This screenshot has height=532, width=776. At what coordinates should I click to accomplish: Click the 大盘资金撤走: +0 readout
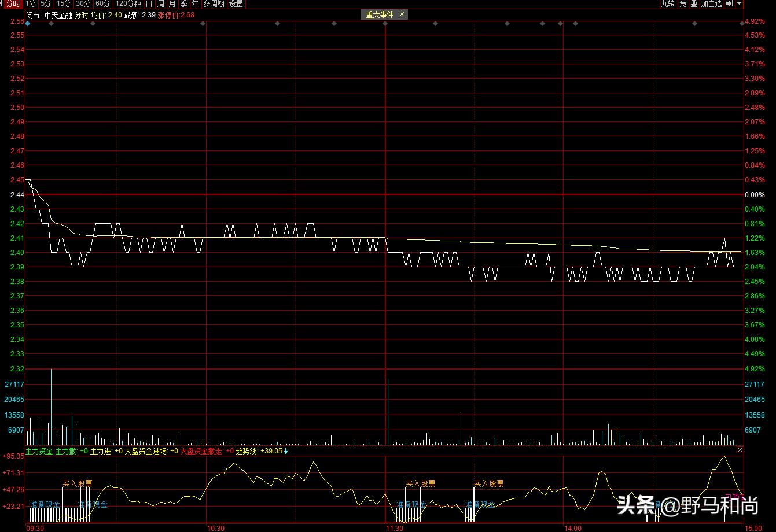207,451
